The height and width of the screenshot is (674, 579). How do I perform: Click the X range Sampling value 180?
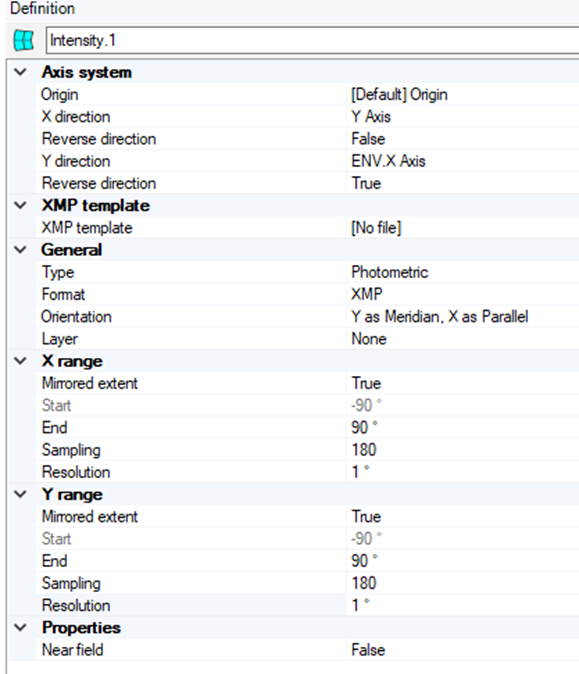pos(463,450)
